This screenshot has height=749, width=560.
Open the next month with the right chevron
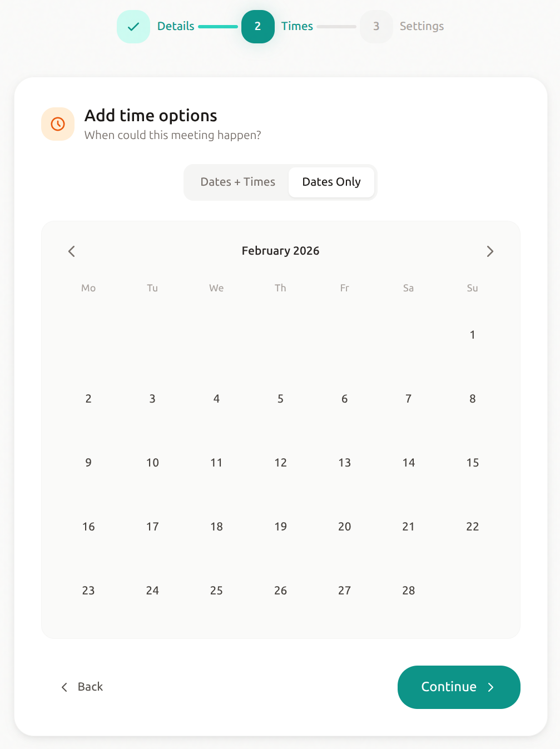click(x=490, y=251)
